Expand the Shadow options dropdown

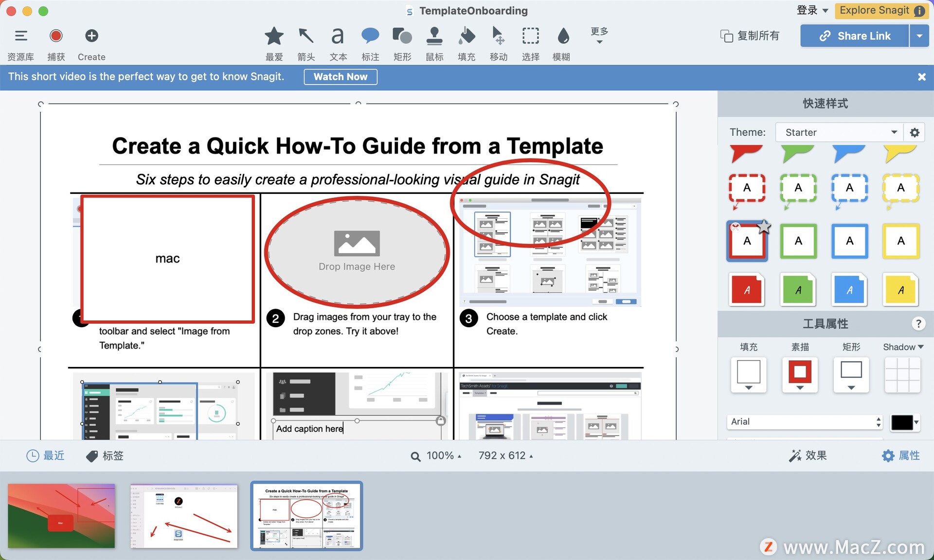click(903, 347)
